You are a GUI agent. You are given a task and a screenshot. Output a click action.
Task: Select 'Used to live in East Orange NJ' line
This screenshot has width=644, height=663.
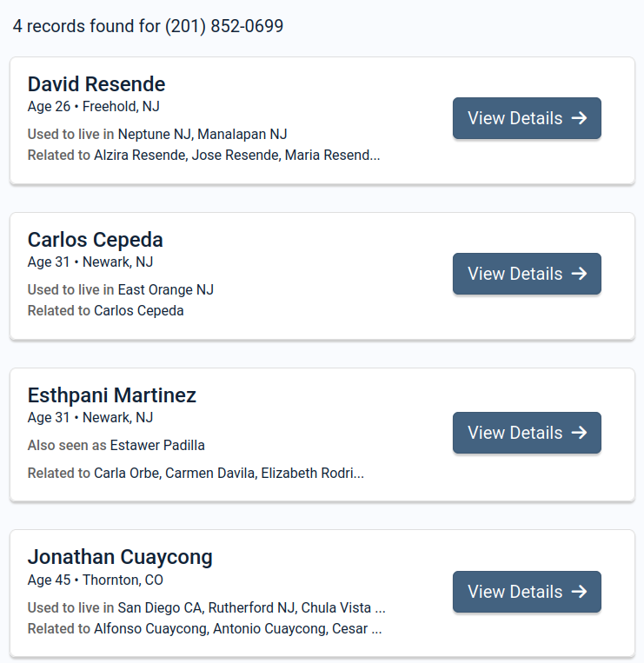[x=121, y=289]
